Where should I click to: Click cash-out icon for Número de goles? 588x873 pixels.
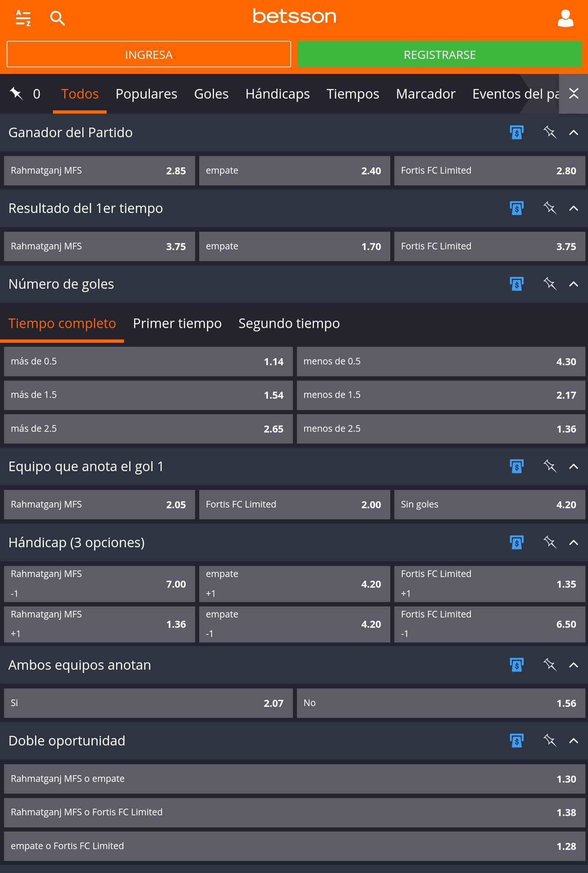pos(516,284)
